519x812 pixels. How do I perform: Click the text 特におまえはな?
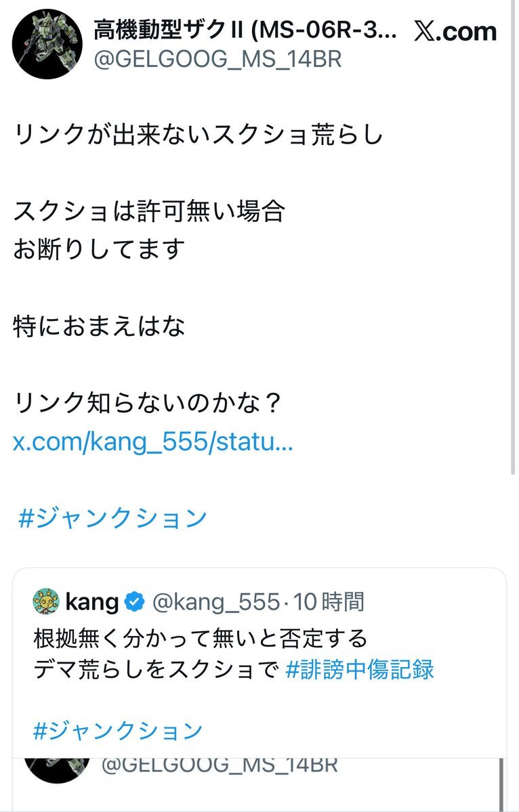point(99,328)
